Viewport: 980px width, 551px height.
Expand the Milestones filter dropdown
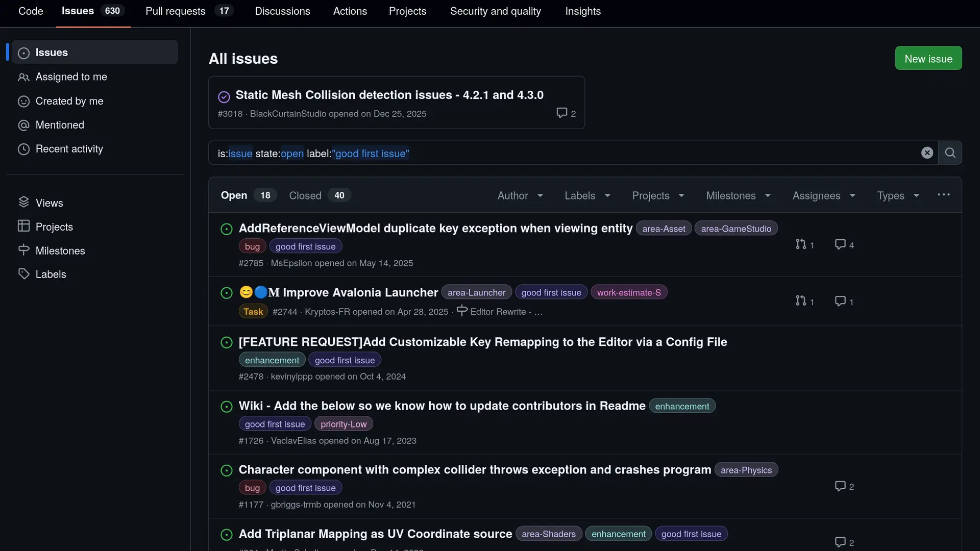pyautogui.click(x=738, y=195)
